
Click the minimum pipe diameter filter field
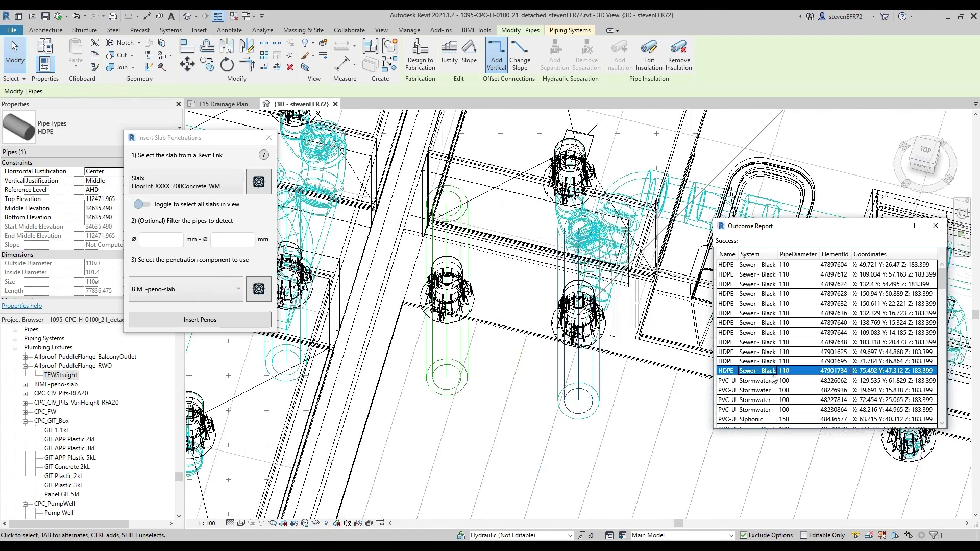click(161, 239)
